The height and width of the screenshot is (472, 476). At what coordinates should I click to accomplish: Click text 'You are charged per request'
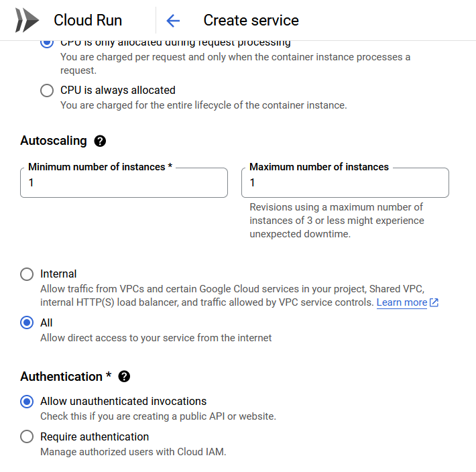click(x=123, y=57)
